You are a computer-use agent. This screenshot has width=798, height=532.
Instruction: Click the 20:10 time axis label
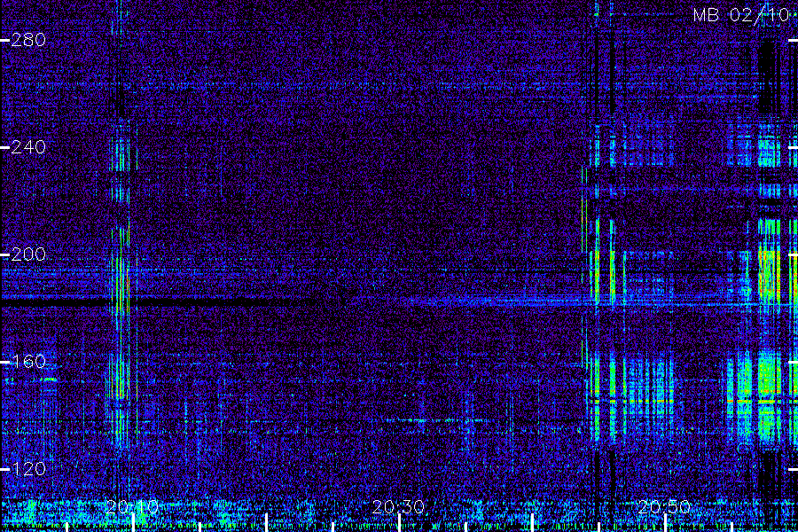click(132, 507)
